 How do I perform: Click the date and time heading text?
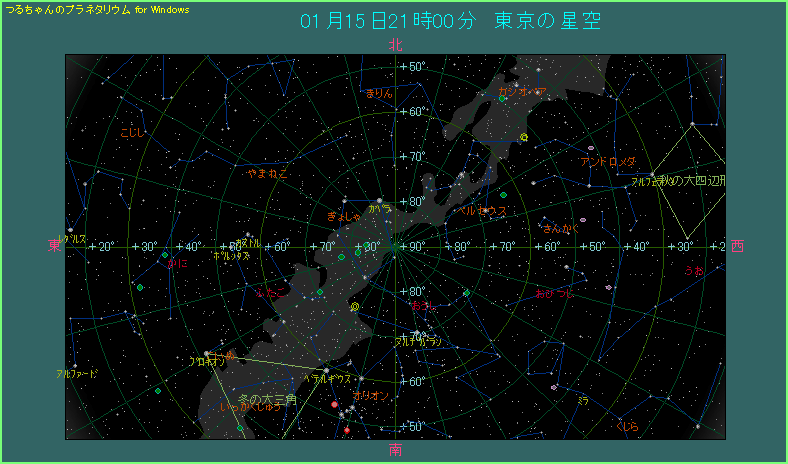(x=450, y=22)
